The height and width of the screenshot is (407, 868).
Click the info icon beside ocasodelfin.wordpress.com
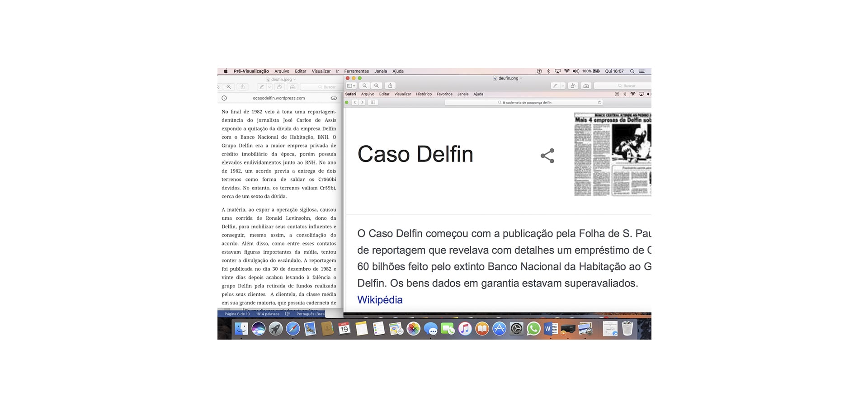(224, 98)
